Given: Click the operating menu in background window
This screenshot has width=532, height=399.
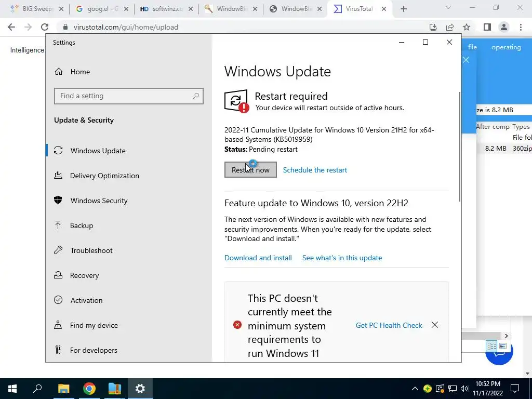Looking at the screenshot, I should pyautogui.click(x=506, y=47).
